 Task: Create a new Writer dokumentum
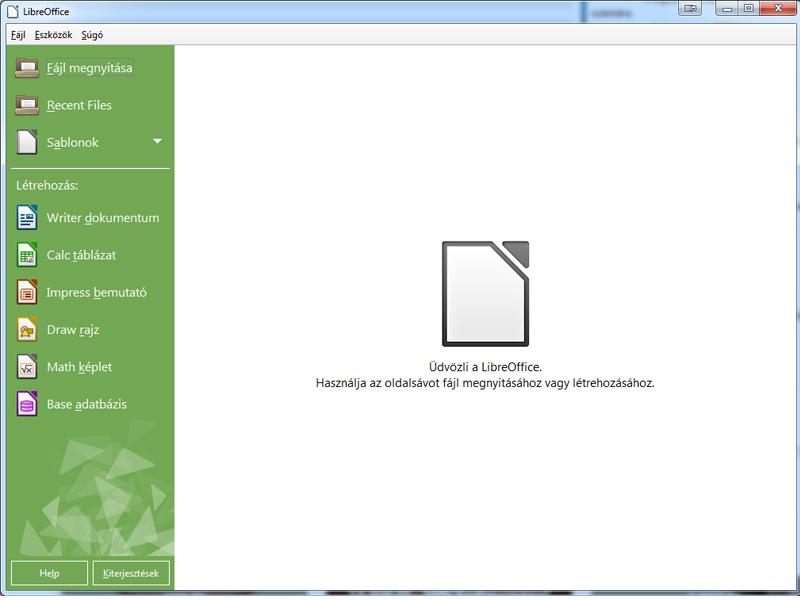(103, 218)
